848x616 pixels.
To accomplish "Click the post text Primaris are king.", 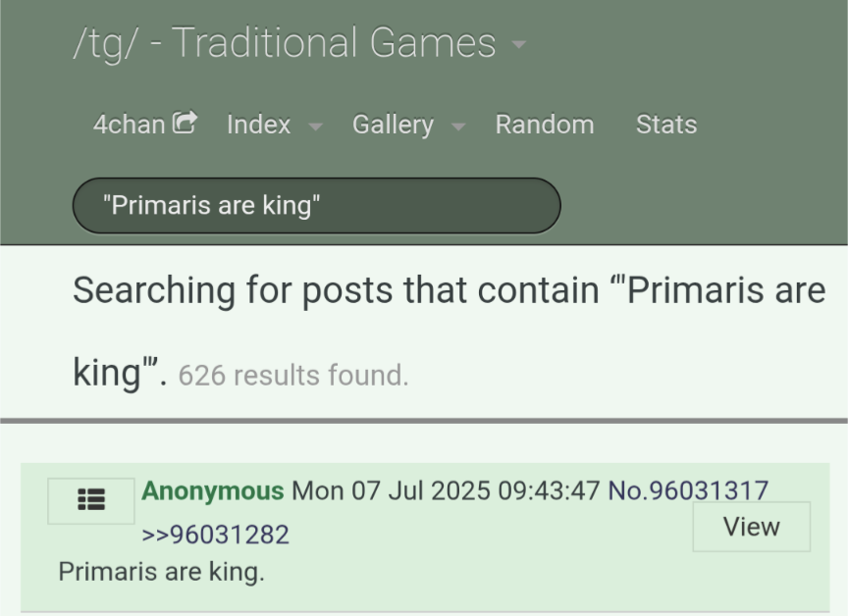I will tap(162, 572).
